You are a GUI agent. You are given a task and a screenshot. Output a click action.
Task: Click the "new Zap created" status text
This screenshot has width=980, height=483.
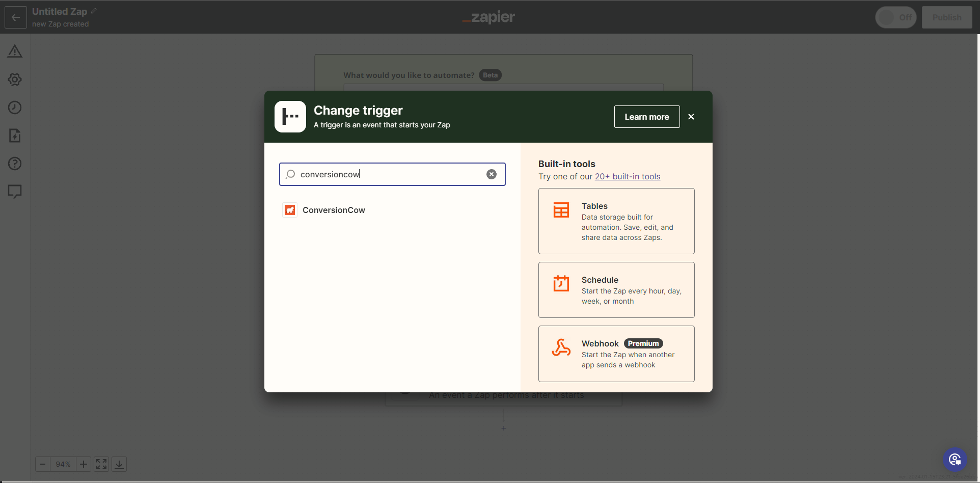[x=61, y=24]
